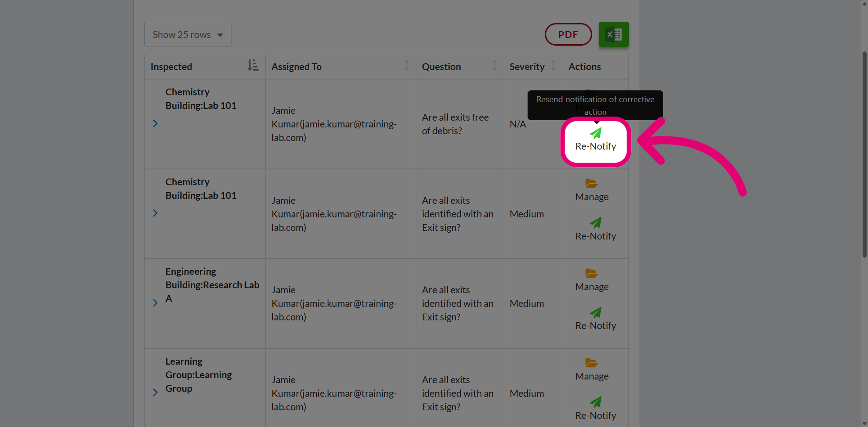Expand first Chemistry Building:Lab 101 row with N/A severity
The image size is (868, 427).
(x=155, y=123)
